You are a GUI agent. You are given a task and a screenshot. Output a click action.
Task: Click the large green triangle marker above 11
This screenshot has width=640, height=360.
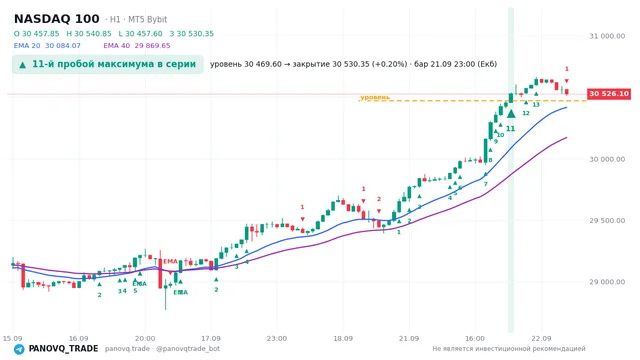(511, 113)
